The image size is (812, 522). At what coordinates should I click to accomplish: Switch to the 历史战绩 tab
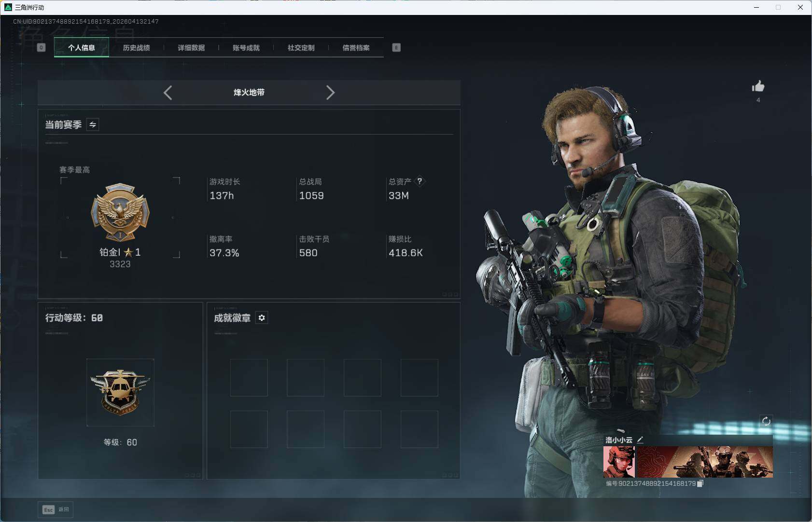pos(136,47)
